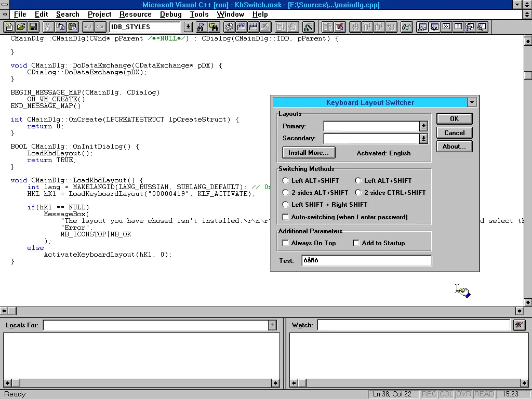Click the Step Into braces icon
This screenshot has height=399, width=532.
tap(355, 27)
